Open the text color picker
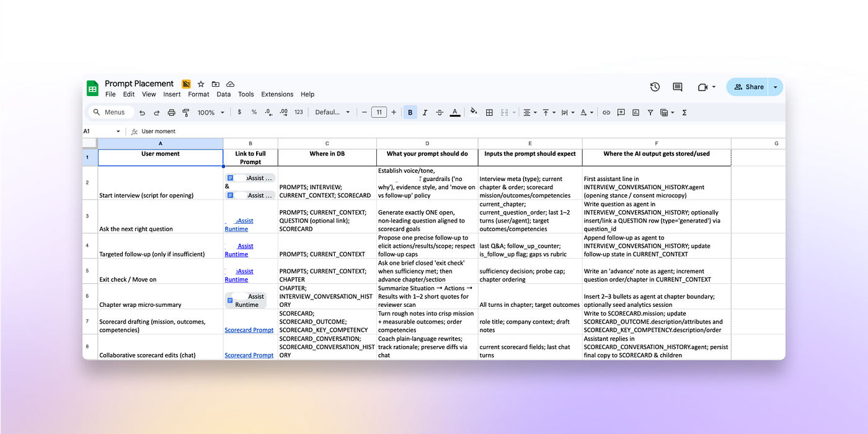 pyautogui.click(x=454, y=112)
